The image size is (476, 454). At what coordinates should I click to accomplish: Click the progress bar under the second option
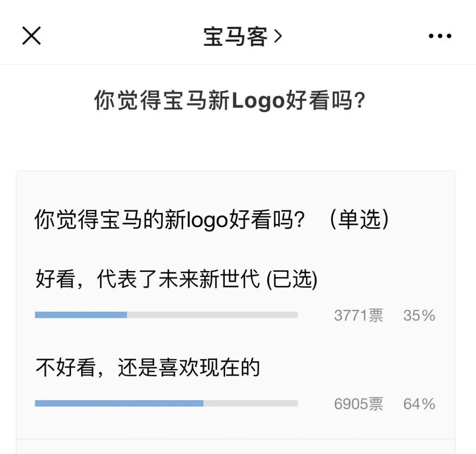(166, 402)
